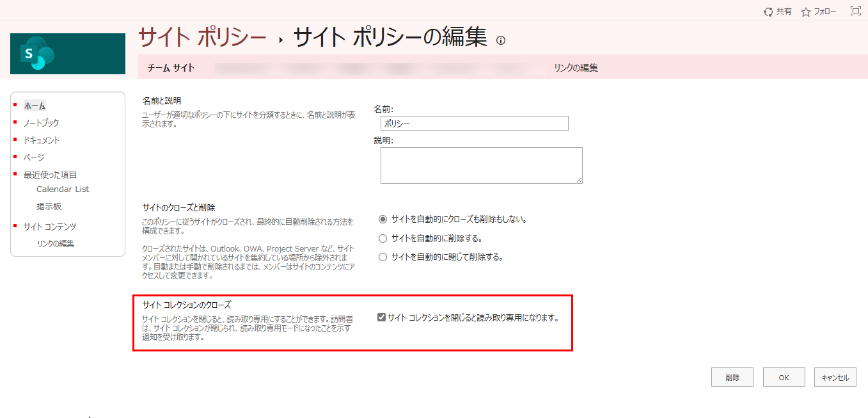
Task: Open Calendar List in the sidebar
Action: [x=64, y=189]
